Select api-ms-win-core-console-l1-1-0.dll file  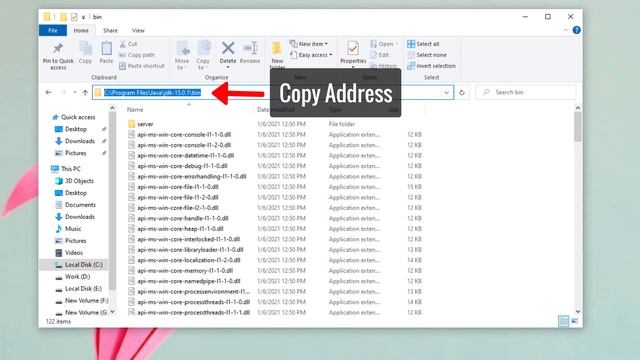pos(180,134)
